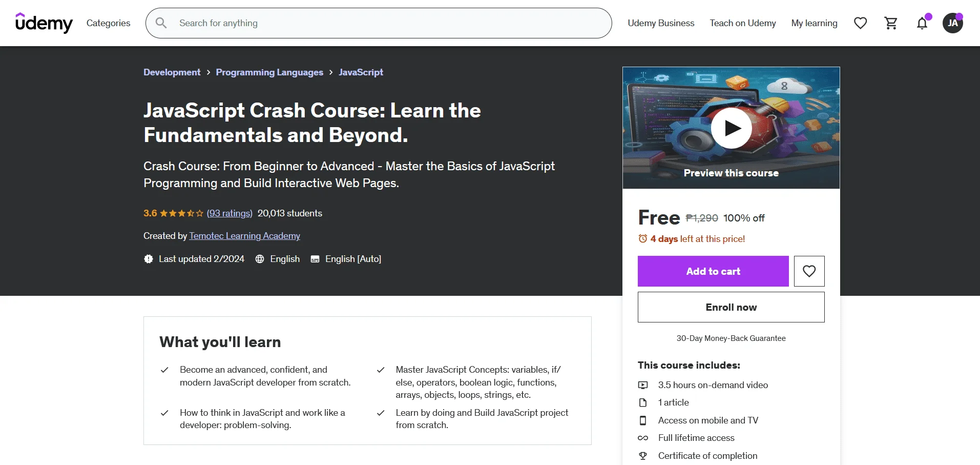Click the 'Free' price label
980x465 pixels.
(659, 218)
